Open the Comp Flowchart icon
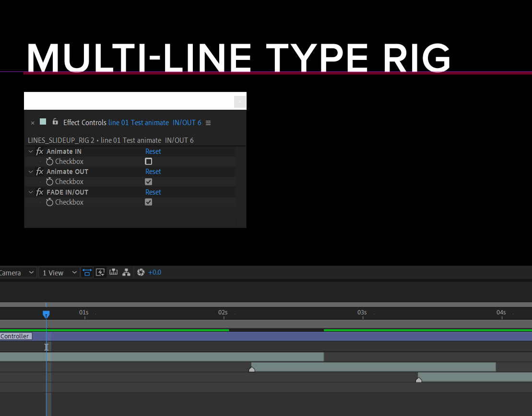The image size is (532, 416). [x=126, y=272]
